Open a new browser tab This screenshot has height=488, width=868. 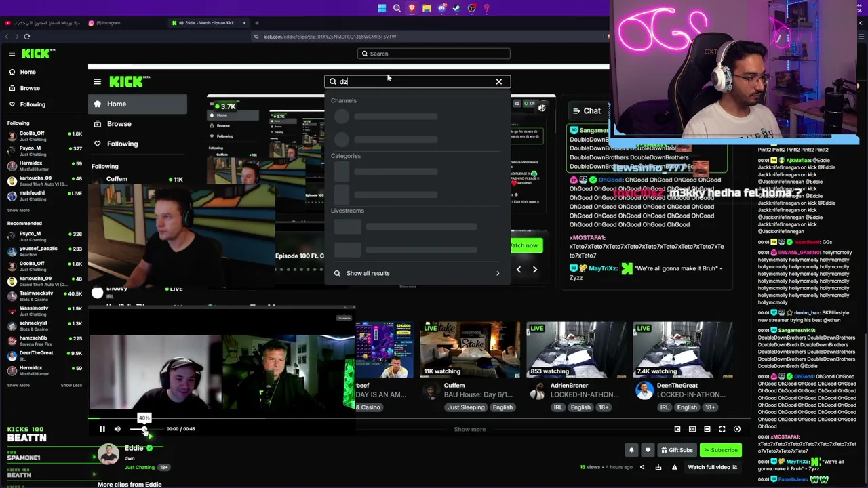tap(256, 23)
